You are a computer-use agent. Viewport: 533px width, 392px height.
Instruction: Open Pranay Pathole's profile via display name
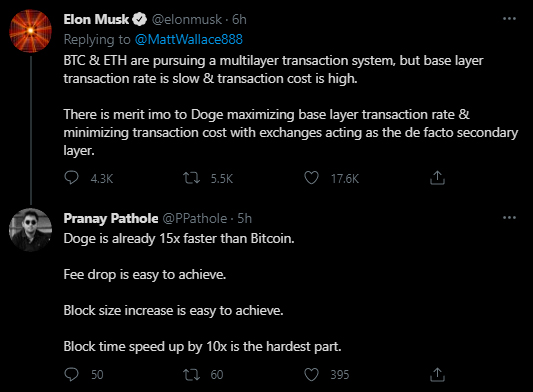click(111, 218)
